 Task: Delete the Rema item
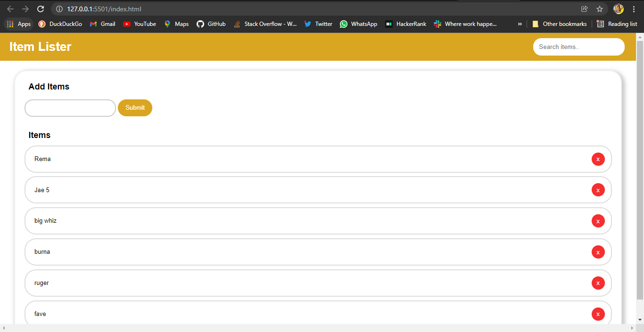click(x=598, y=159)
